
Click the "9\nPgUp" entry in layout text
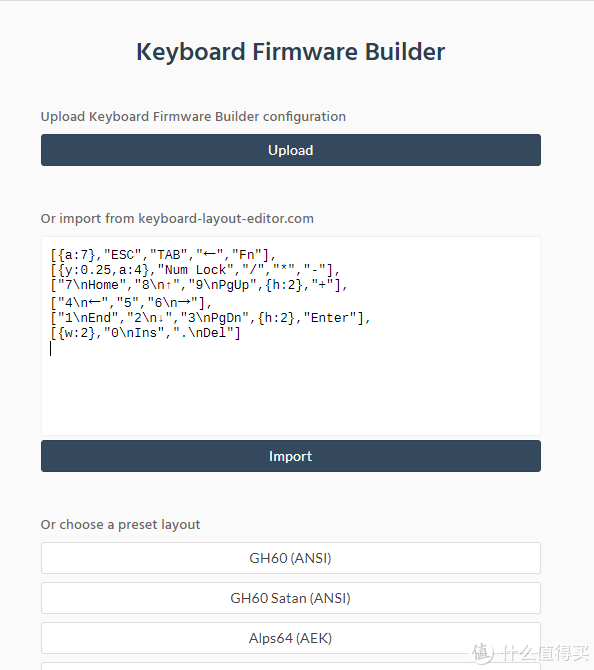222,285
